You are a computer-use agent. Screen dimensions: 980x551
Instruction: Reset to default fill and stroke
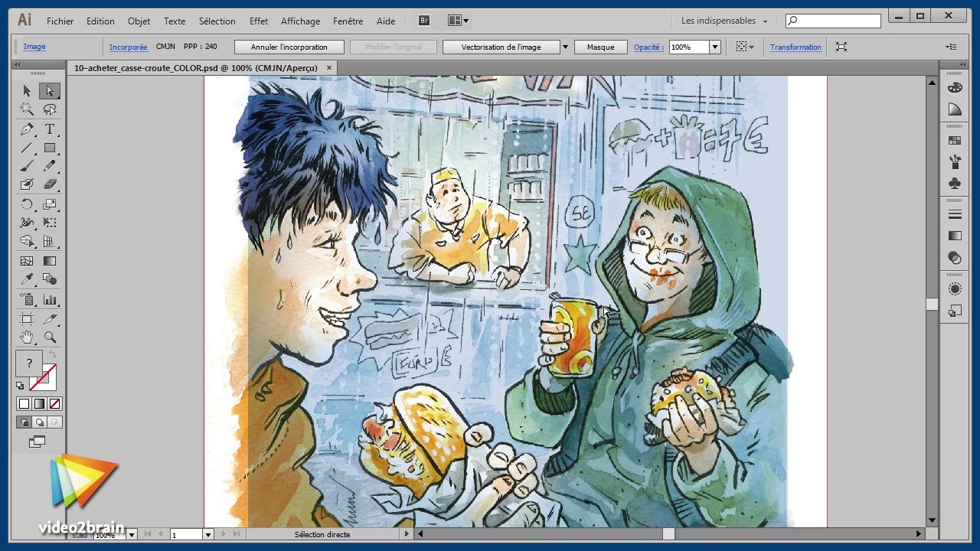click(x=21, y=386)
